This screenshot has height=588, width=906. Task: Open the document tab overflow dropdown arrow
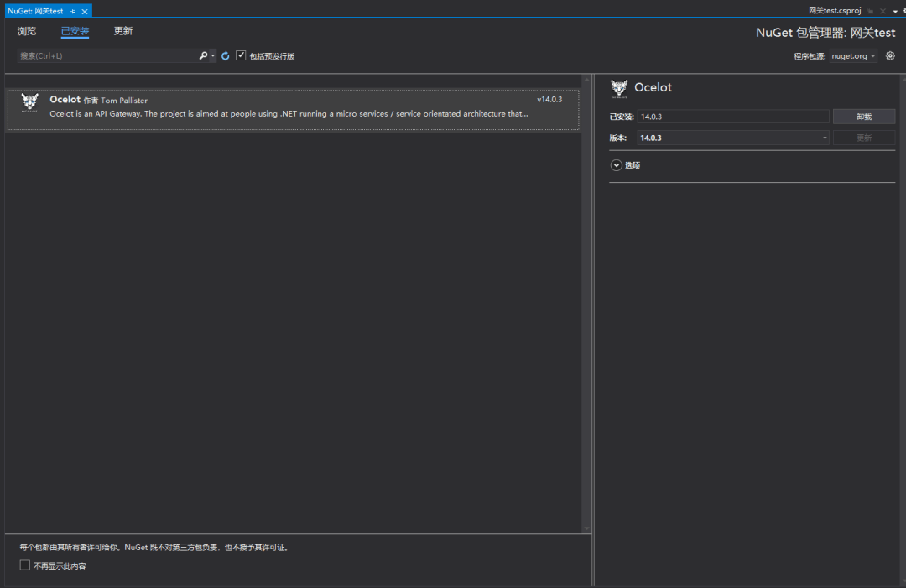click(895, 12)
